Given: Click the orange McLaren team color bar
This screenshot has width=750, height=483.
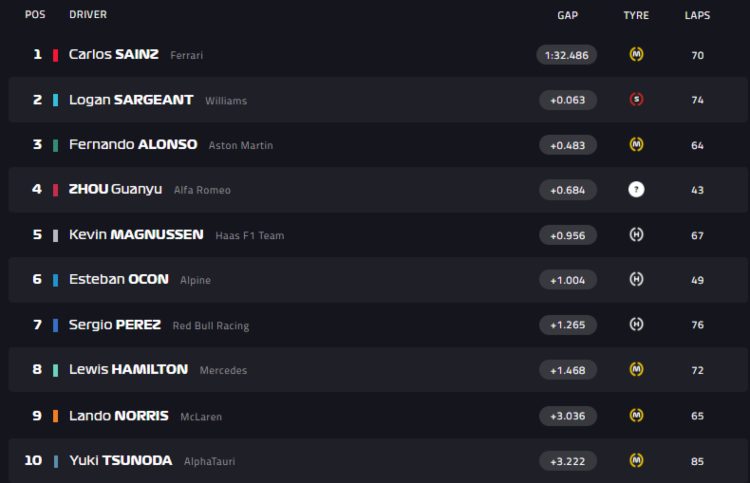Looking at the screenshot, I should (55, 416).
